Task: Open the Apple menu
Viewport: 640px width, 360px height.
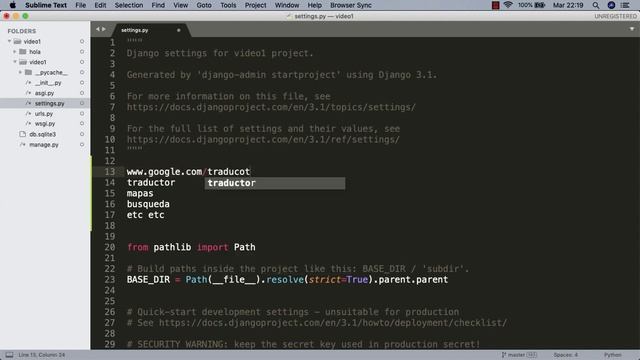Action: 12,5
